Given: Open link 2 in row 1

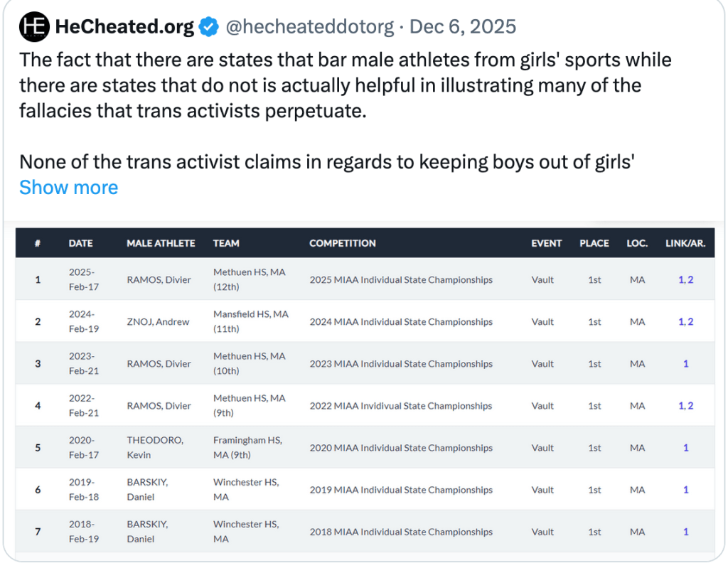Looking at the screenshot, I should point(690,279).
